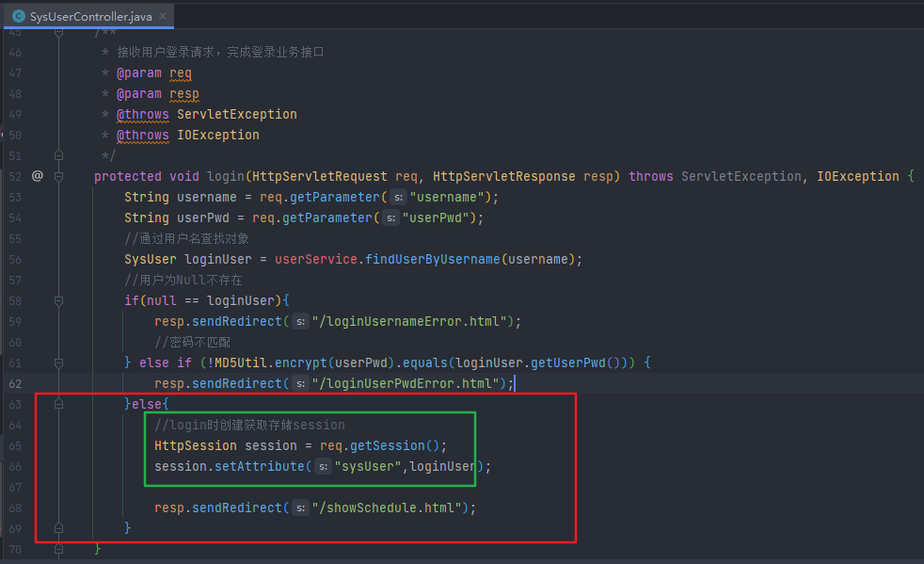924x564 pixels.
Task: Click the comment //login时创建获取存储session
Action: tap(250, 425)
